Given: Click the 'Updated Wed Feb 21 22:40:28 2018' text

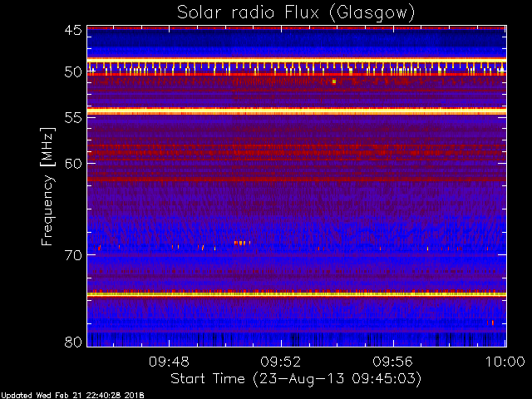Looking at the screenshot, I should [x=72, y=396].
